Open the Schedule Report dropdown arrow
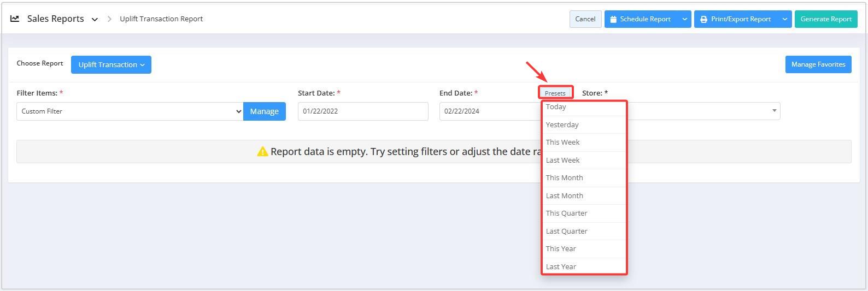868x291 pixels. coord(684,19)
